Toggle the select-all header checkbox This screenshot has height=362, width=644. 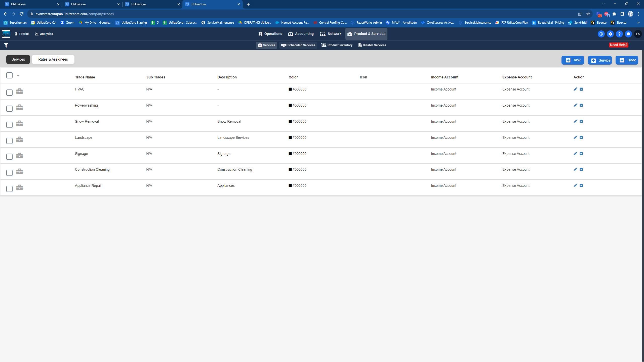click(x=9, y=75)
